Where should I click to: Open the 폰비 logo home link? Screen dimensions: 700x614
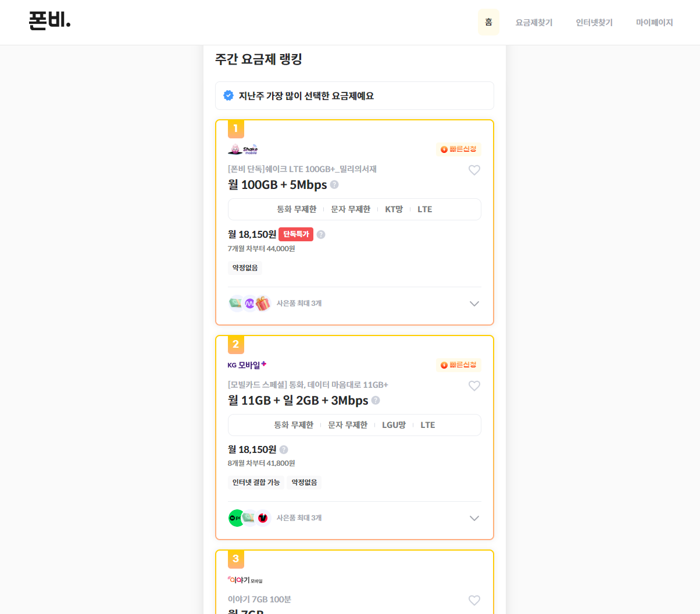coord(50,21)
